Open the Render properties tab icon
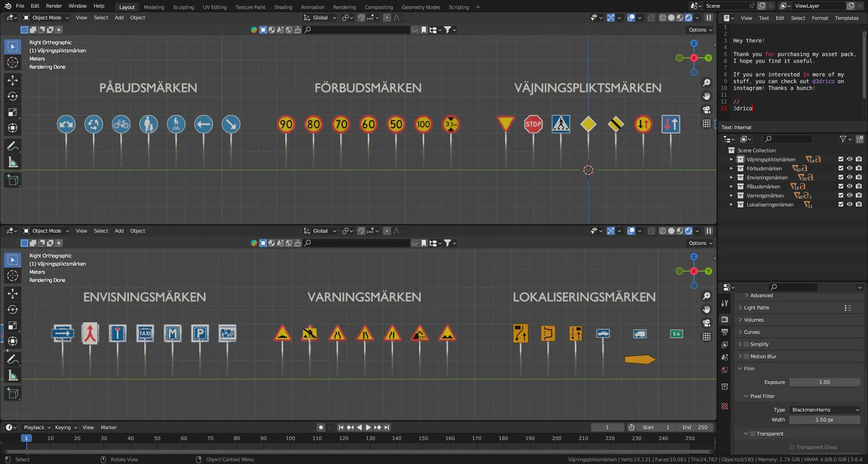The image size is (868, 464). [x=725, y=319]
